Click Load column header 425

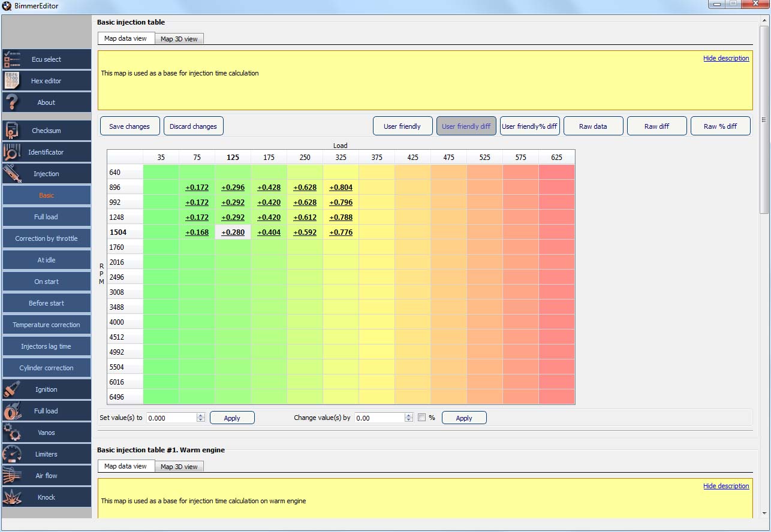(412, 158)
